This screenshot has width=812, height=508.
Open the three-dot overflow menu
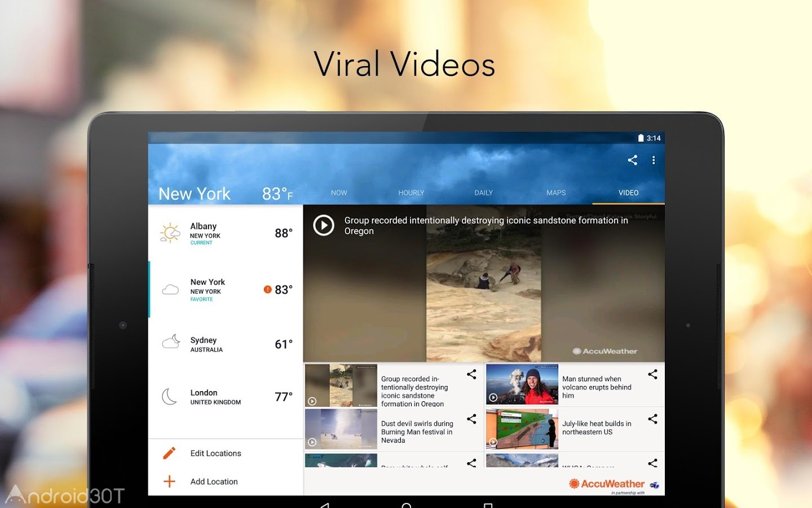[x=654, y=160]
